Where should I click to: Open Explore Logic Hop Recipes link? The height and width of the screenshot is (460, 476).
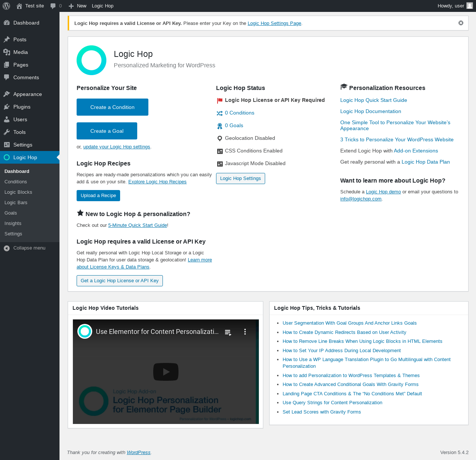coord(157,182)
